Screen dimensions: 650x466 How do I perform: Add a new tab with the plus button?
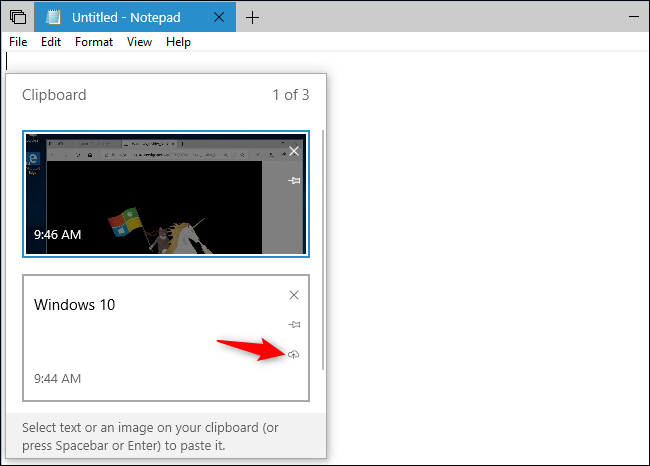[252, 17]
